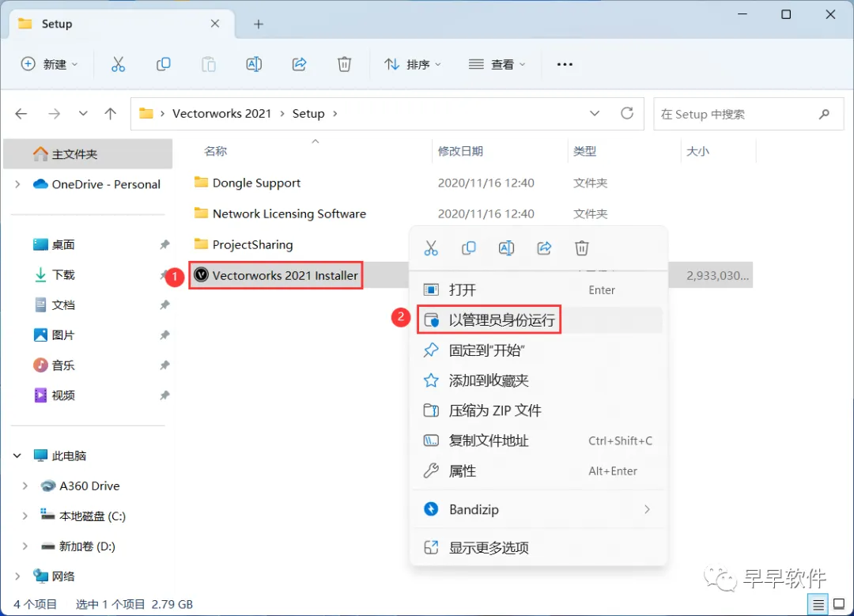
Task: Click the 在 Setup 中搜索 search field
Action: click(x=748, y=114)
